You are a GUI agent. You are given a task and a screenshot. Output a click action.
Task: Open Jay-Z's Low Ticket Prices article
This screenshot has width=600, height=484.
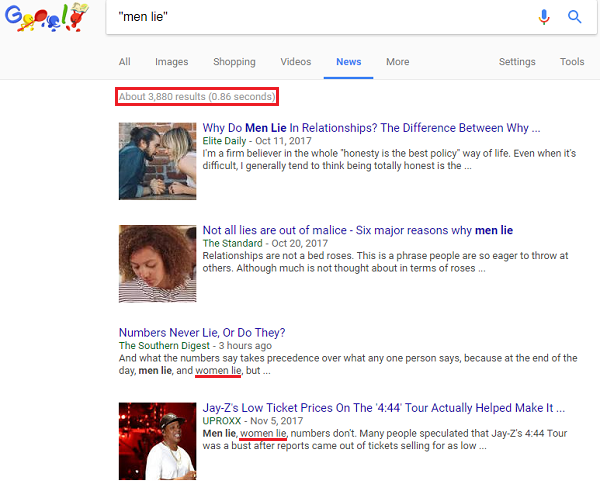point(383,409)
